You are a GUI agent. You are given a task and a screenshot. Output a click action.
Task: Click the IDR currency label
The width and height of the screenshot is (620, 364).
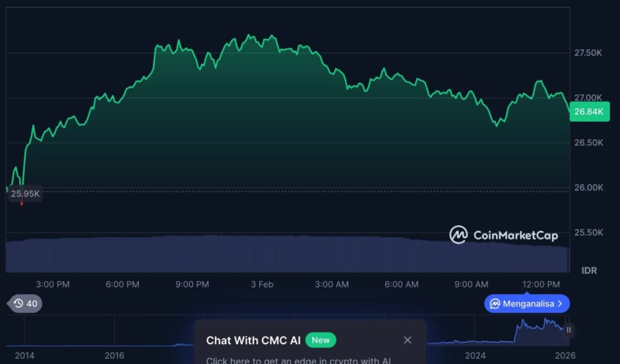(589, 270)
